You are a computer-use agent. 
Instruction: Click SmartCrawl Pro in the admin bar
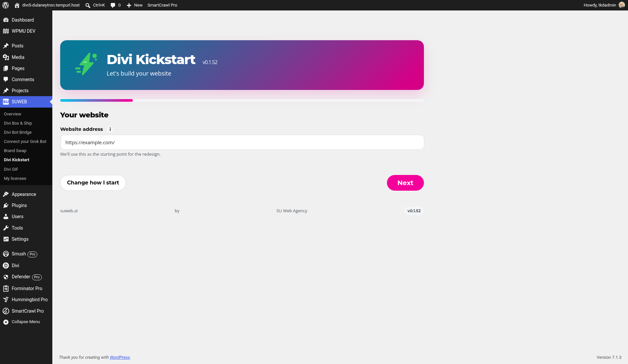click(x=162, y=5)
